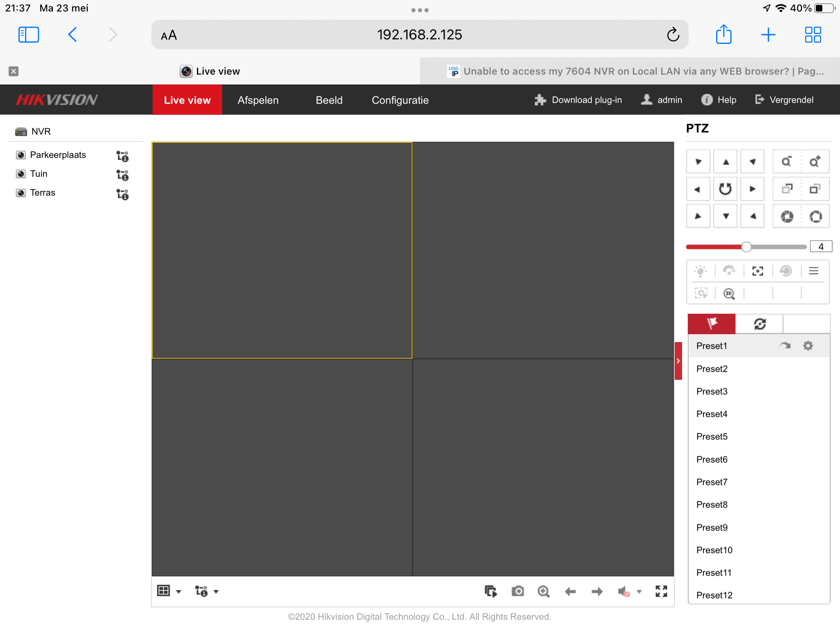This screenshot has width=840, height=630.
Task: Start all live view streams icon
Action: click(x=491, y=591)
